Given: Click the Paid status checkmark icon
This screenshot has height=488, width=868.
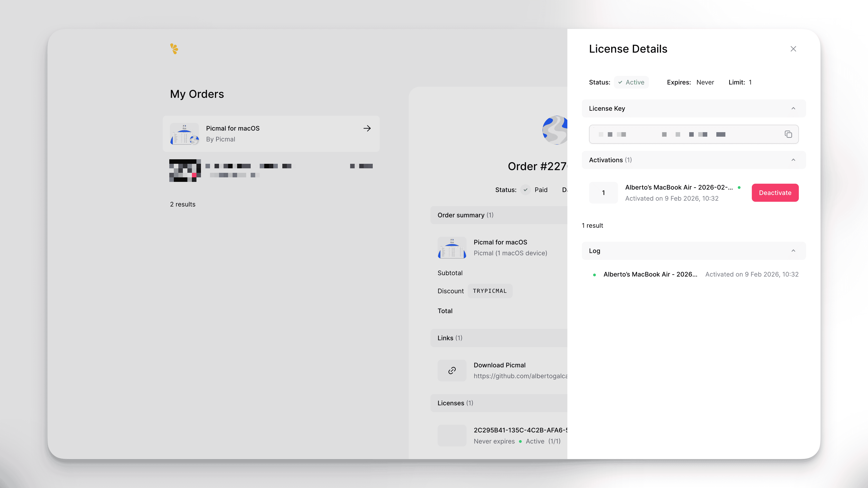Looking at the screenshot, I should pos(525,190).
